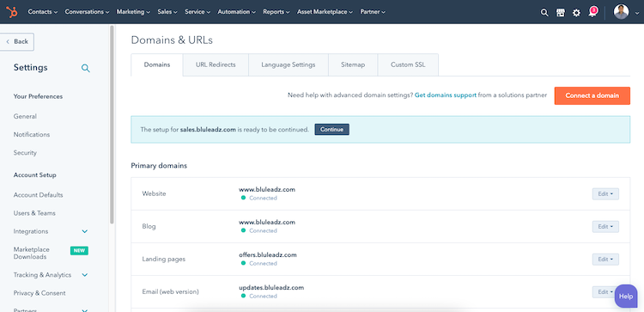Click the Primary domains heading
This screenshot has height=312, width=644.
coord(159,166)
